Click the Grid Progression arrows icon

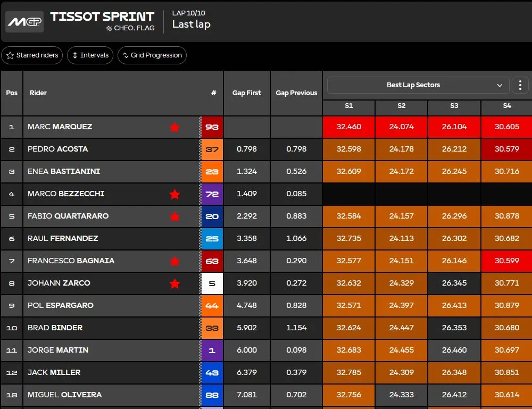click(x=125, y=55)
